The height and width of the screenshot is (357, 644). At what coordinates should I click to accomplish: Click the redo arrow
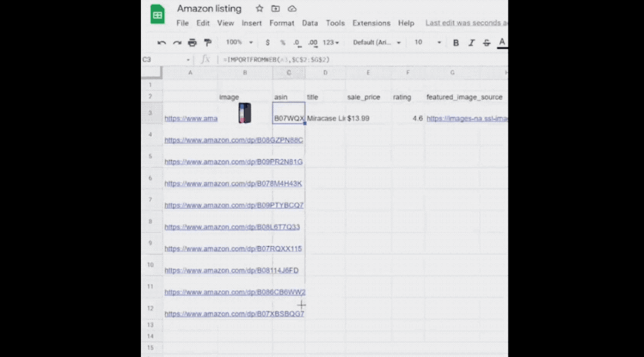tap(177, 43)
